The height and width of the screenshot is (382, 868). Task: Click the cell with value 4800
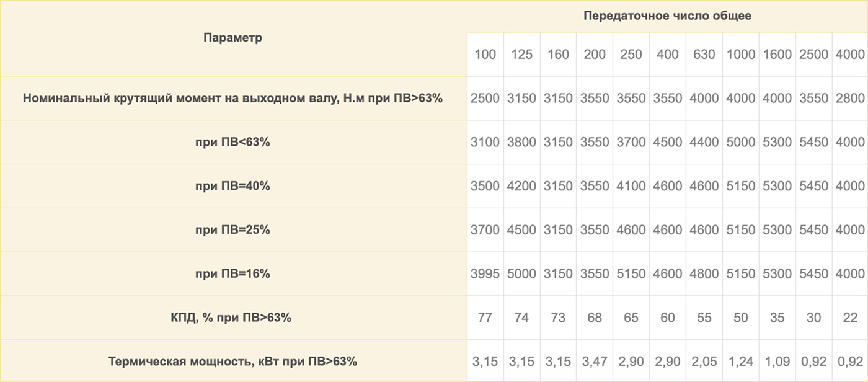704,274
